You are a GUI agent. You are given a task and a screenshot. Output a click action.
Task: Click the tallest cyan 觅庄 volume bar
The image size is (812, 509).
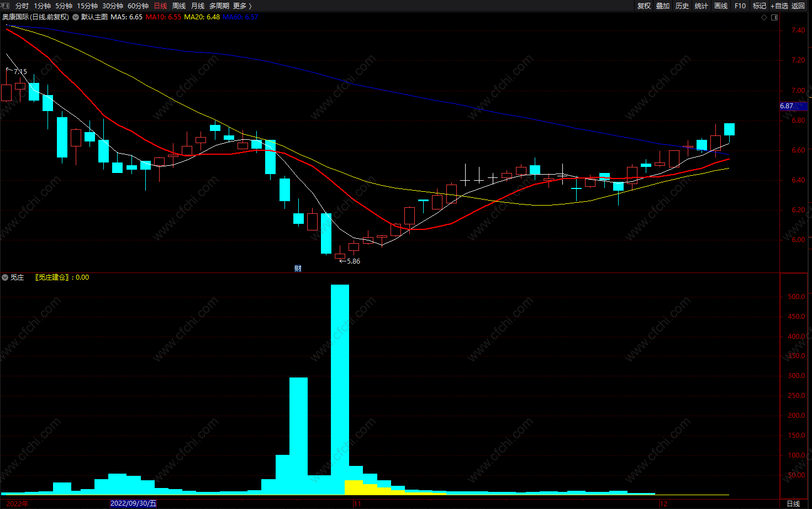pyautogui.click(x=340, y=390)
